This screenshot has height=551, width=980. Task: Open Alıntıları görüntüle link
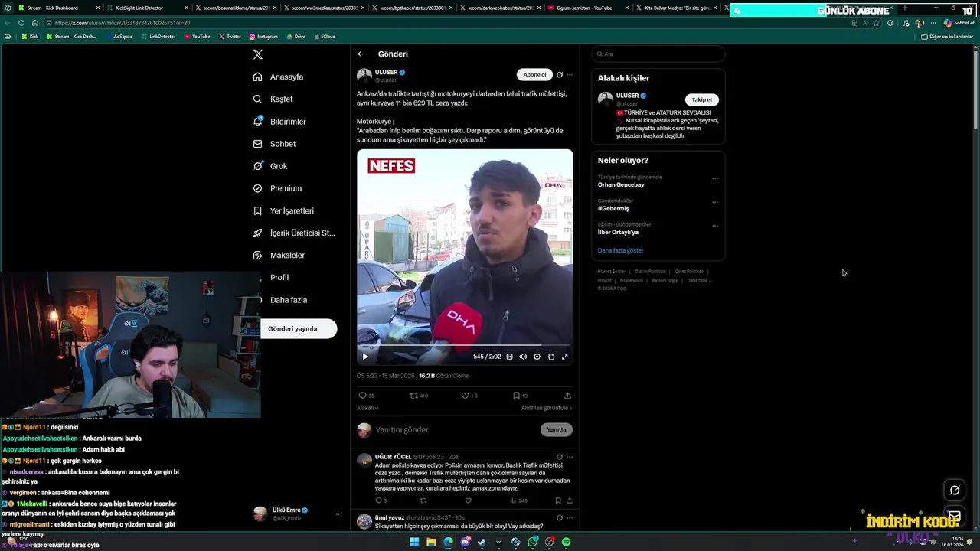click(x=547, y=408)
